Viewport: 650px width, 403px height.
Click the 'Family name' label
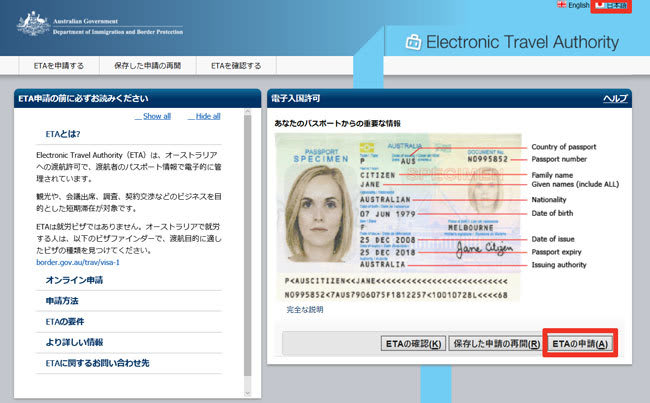[552, 175]
